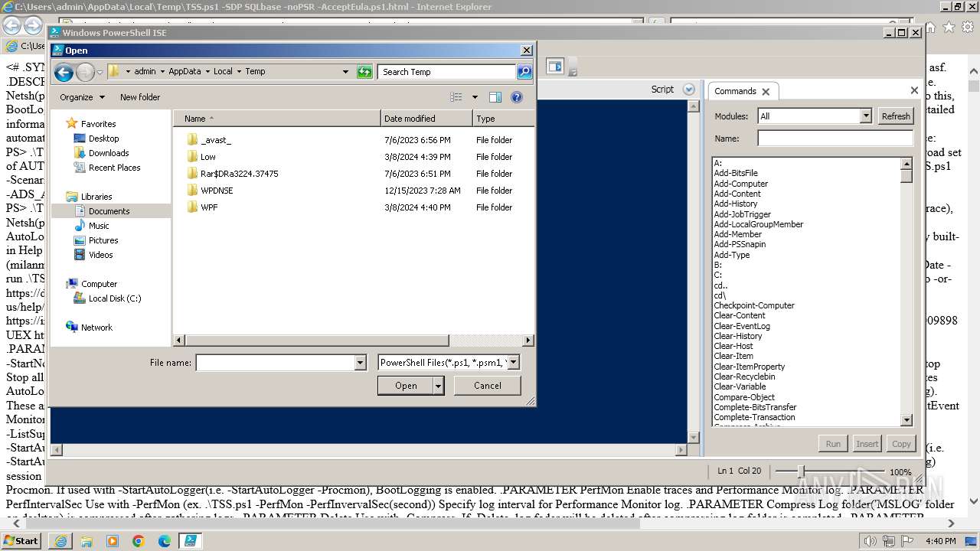
Task: Select the WPF folder
Action: click(x=209, y=207)
